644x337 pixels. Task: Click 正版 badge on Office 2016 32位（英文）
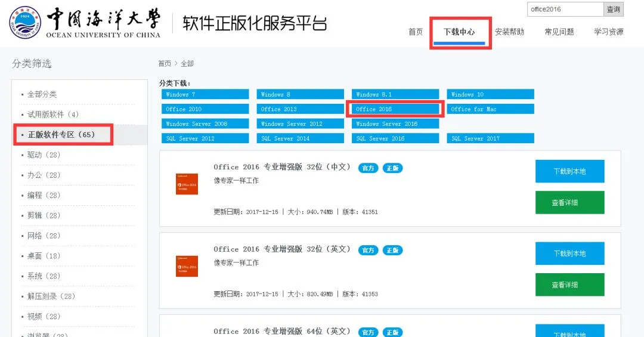(392, 251)
